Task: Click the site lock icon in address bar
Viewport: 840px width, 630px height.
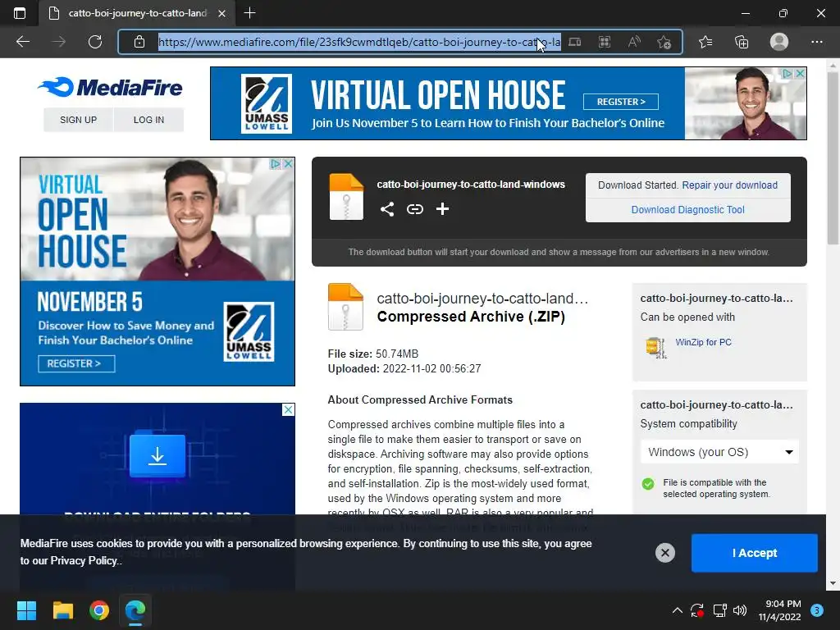Action: click(x=139, y=42)
